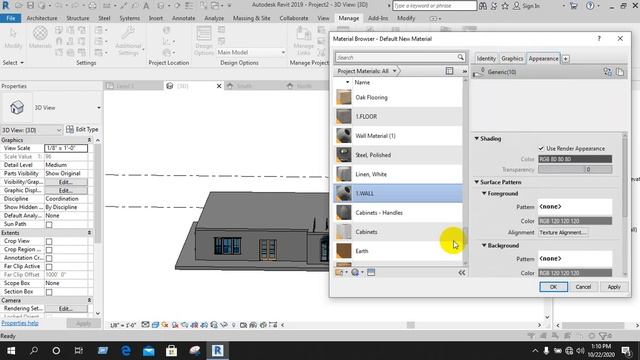640x360 pixels.
Task: Open the Architecture ribbon tab
Action: (42, 18)
